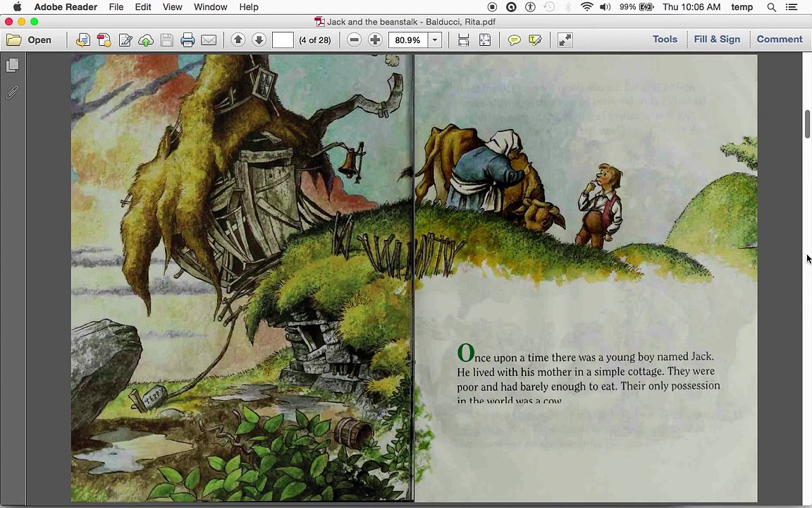Screen dimensions: 812x508
Task: Open the Window menu
Action: (x=210, y=7)
